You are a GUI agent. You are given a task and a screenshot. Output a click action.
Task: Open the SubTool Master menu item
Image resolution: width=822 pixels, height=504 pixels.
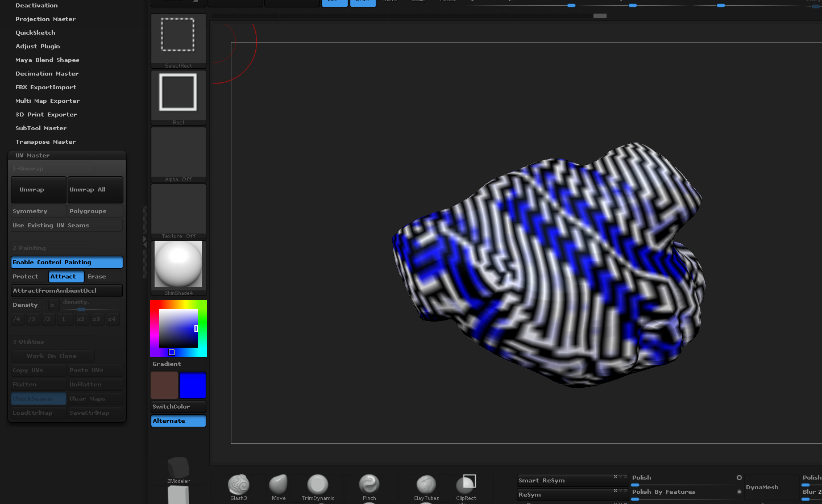tap(41, 128)
